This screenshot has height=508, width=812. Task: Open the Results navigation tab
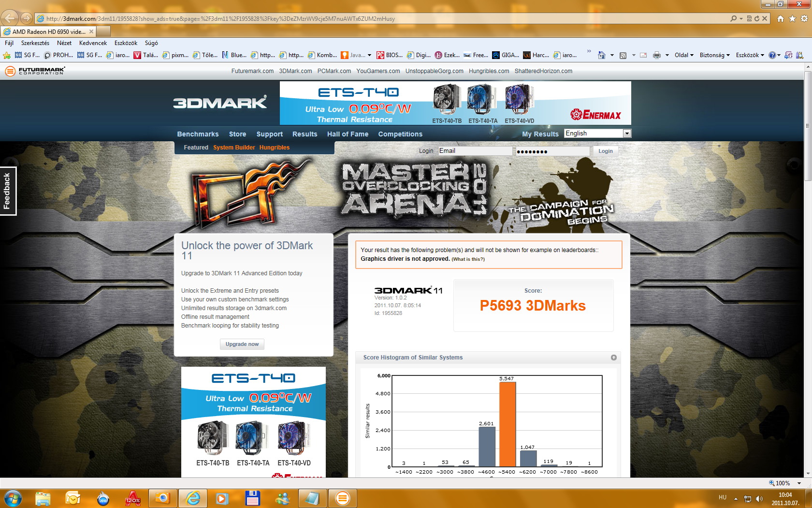304,134
